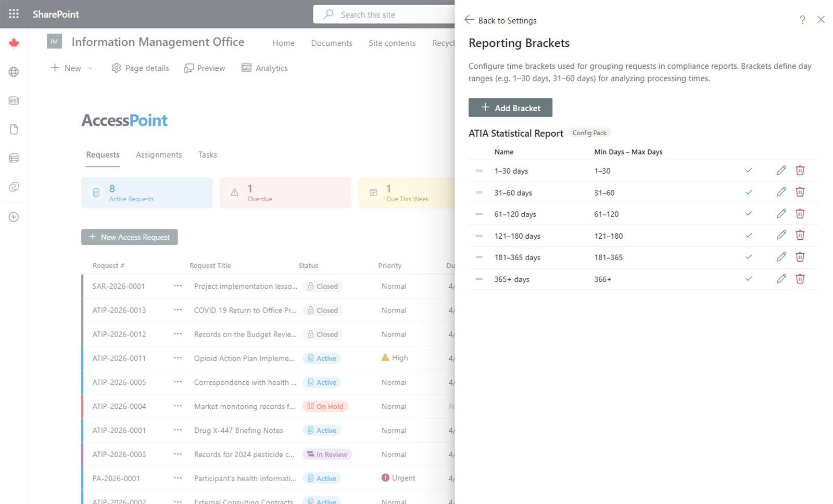This screenshot has height=504, width=833.
Task: Edit the 61–120 days bracket with pencil icon
Action: (x=781, y=213)
